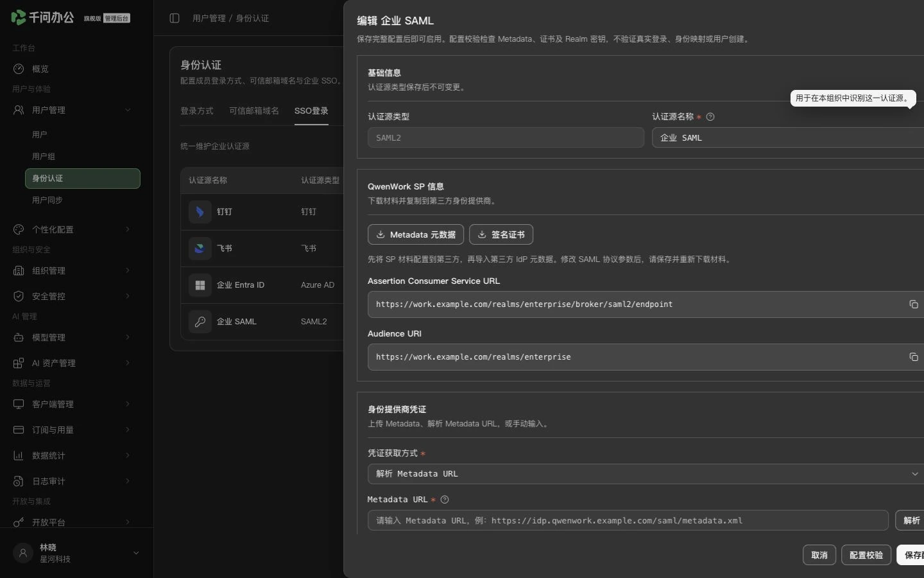Click the AI 资产管理 icon
Image resolution: width=924 pixels, height=578 pixels.
click(x=19, y=363)
